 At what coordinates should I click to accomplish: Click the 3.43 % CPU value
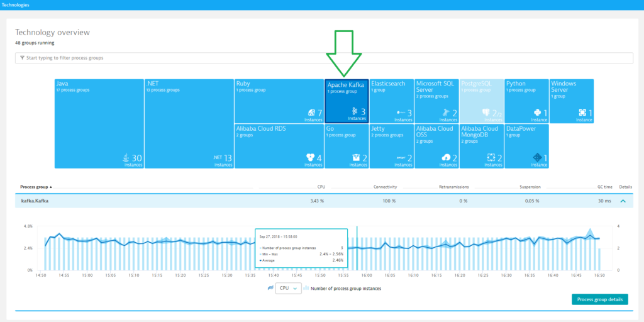coord(318,201)
